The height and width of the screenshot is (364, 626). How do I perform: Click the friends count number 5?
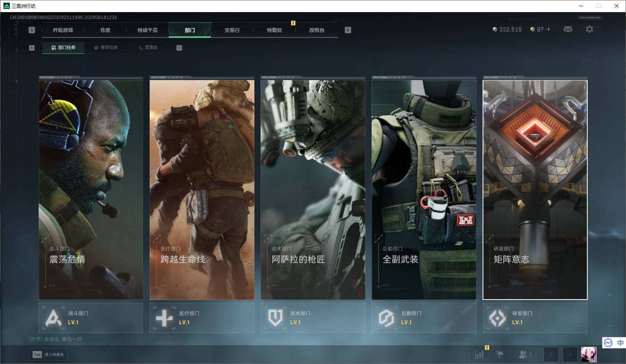[x=530, y=355]
